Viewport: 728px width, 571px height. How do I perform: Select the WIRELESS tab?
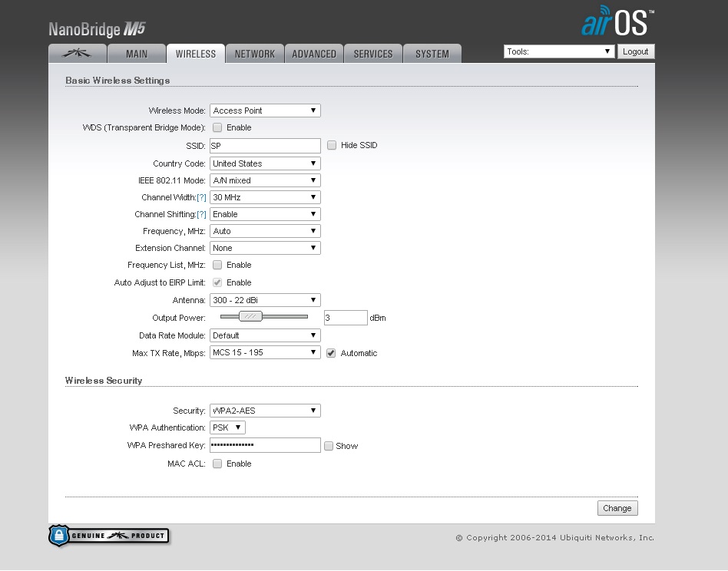[x=196, y=54]
